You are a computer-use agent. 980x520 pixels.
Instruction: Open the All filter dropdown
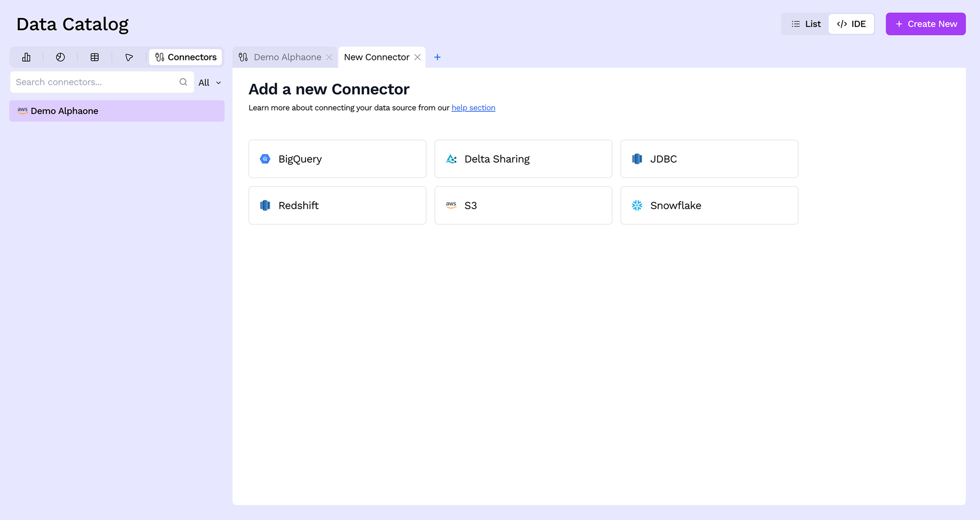[x=209, y=82]
